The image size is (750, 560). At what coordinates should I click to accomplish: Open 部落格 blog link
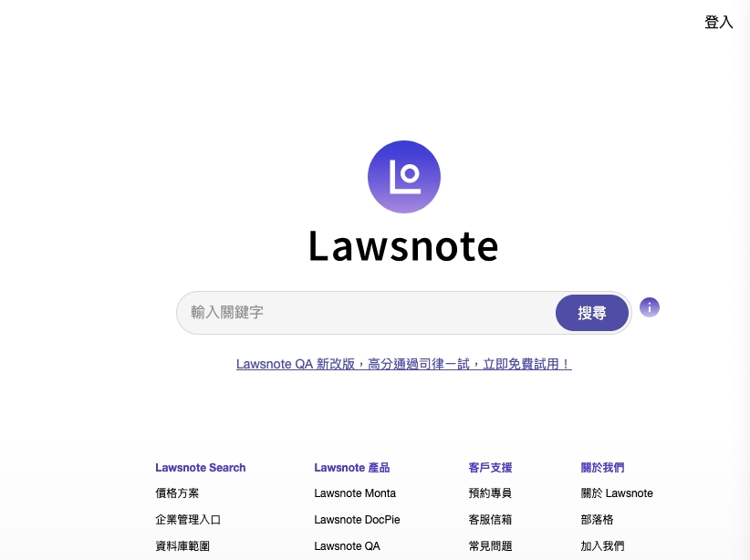click(x=597, y=519)
